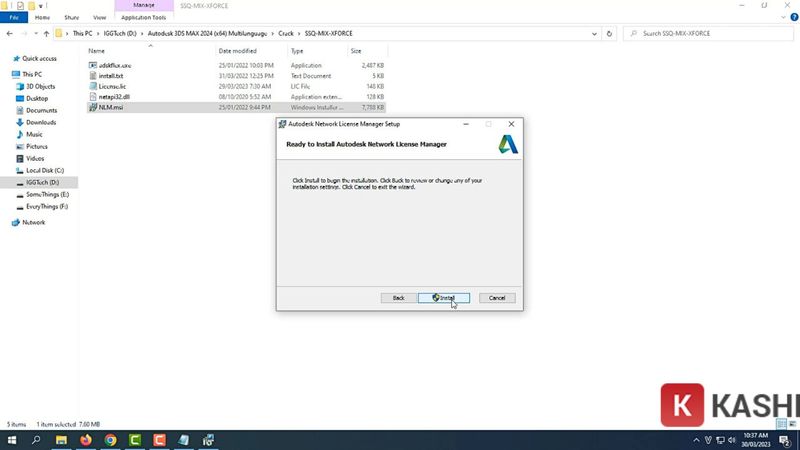800x450 pixels.
Task: Switch to the Application Tools tab
Action: coord(144,18)
